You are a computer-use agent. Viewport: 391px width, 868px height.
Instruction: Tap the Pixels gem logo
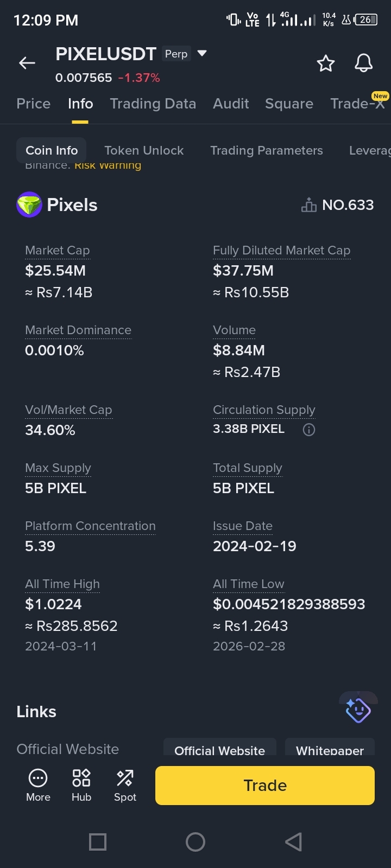tap(29, 205)
